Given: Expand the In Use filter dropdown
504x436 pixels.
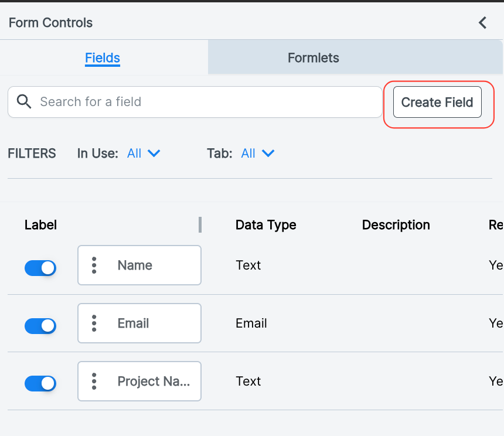Looking at the screenshot, I should pos(144,154).
